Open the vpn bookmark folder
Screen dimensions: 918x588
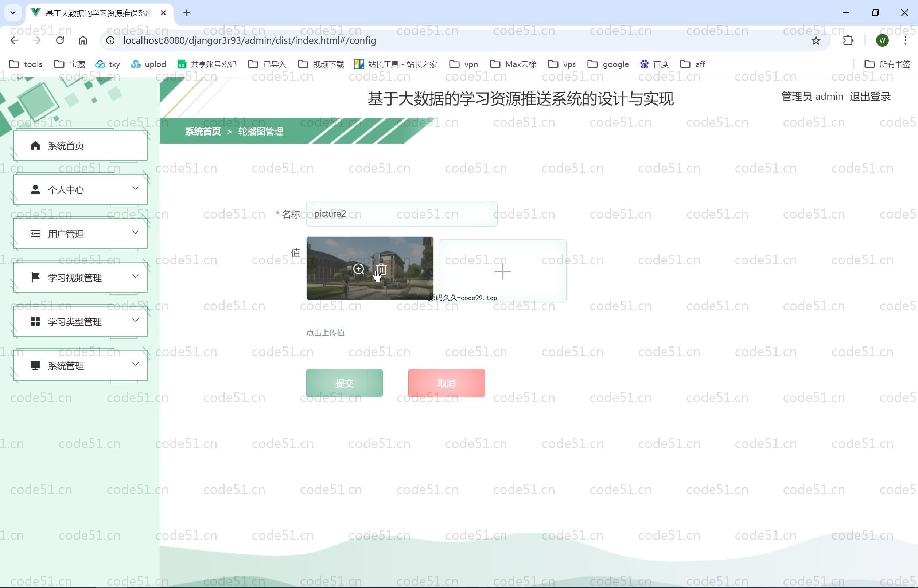click(463, 64)
